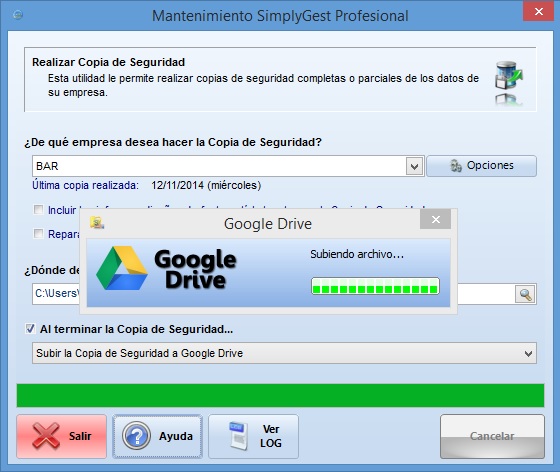Toggle the 'Reparar' checkbox
560x472 pixels.
[x=38, y=234]
